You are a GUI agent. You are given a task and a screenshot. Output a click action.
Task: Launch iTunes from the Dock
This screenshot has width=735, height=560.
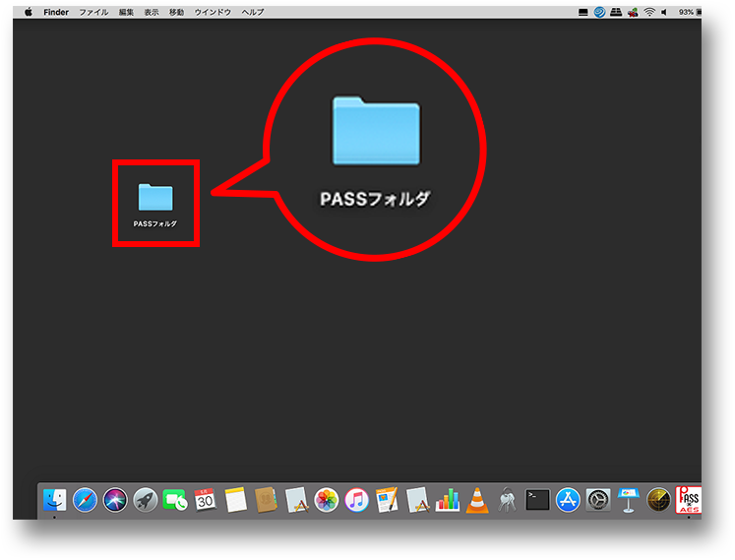(x=356, y=500)
